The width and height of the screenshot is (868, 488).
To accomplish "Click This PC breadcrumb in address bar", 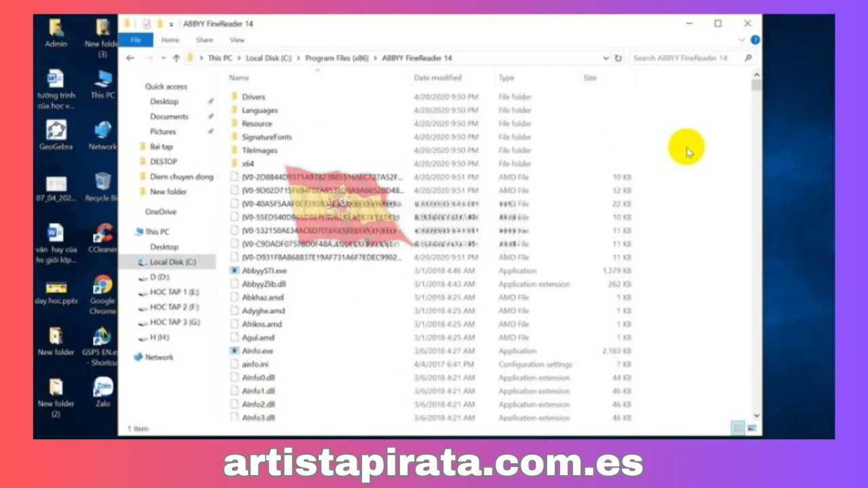I will pos(220,58).
